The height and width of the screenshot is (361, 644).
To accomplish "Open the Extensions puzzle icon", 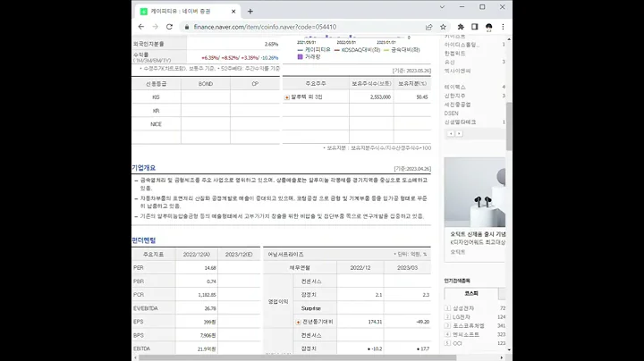I will [461, 27].
